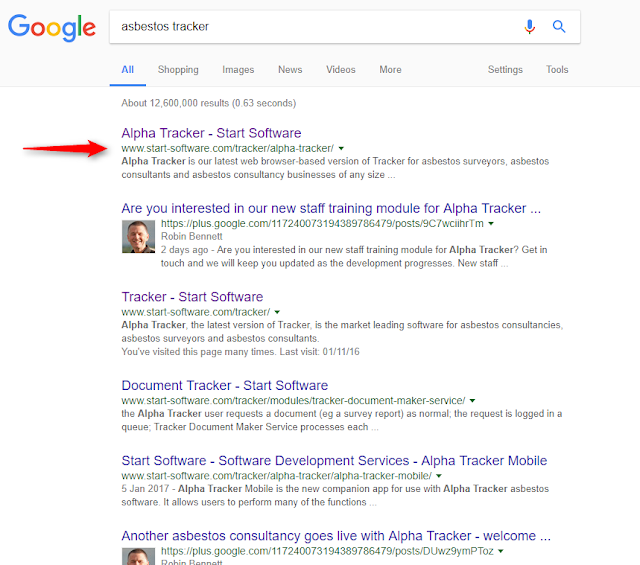Click the www.start-software.com/tracker/alpha-tracker/ URL text
The image size is (640, 565).
click(227, 148)
